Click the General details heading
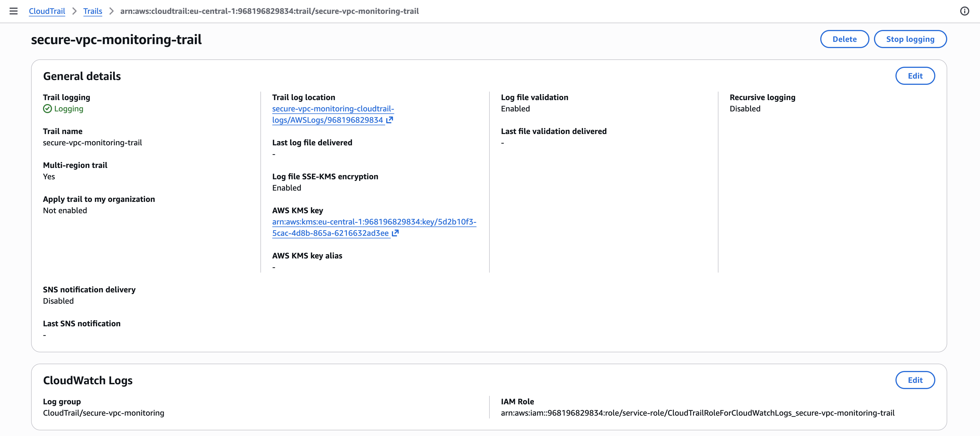The width and height of the screenshot is (980, 436). 82,76
